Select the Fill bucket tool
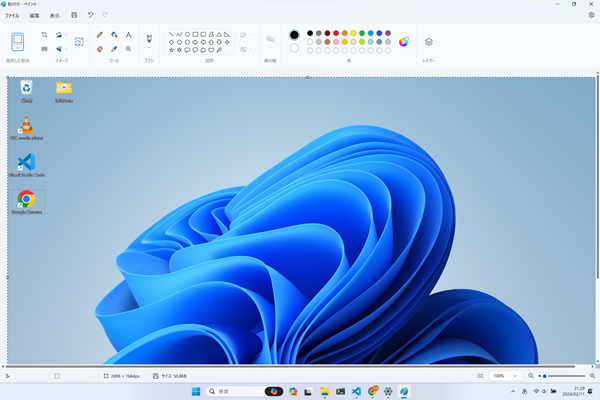The width and height of the screenshot is (600, 400). point(114,35)
